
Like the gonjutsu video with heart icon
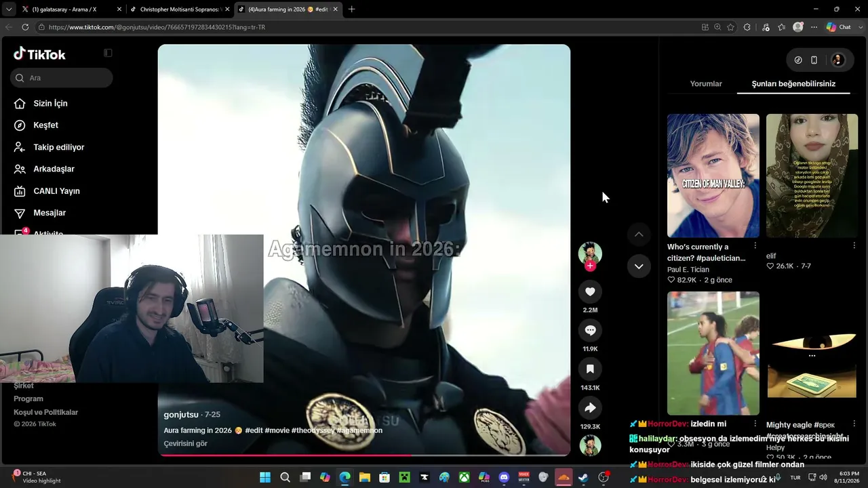click(x=590, y=291)
